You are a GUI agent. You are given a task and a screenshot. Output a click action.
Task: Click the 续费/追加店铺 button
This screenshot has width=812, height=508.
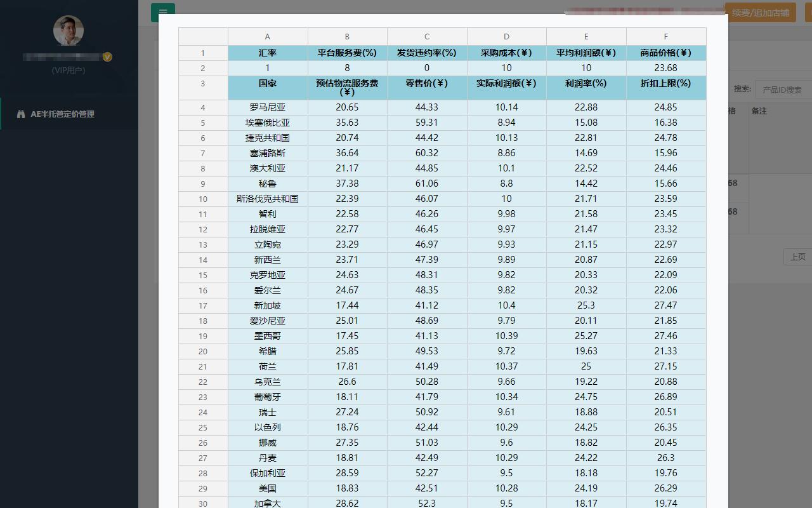tap(759, 12)
